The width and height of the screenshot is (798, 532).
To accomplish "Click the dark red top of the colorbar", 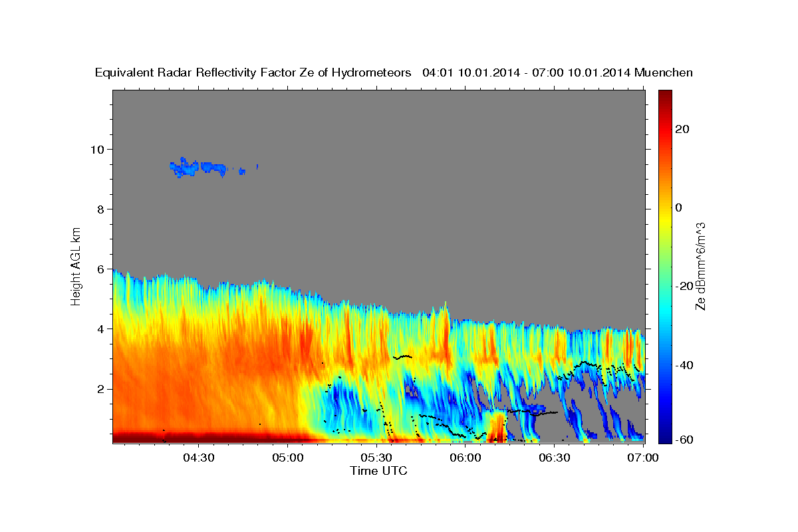I will tap(665, 95).
